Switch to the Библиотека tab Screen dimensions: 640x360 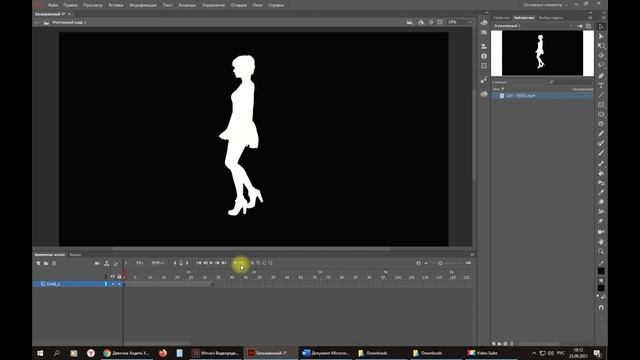pos(524,18)
